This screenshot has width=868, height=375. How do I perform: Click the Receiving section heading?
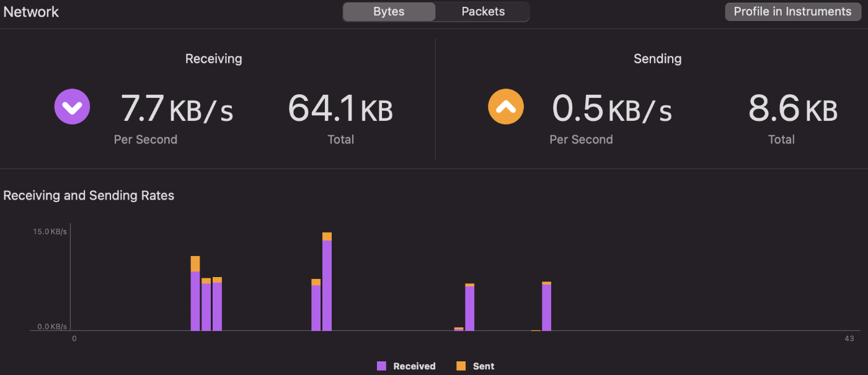213,58
